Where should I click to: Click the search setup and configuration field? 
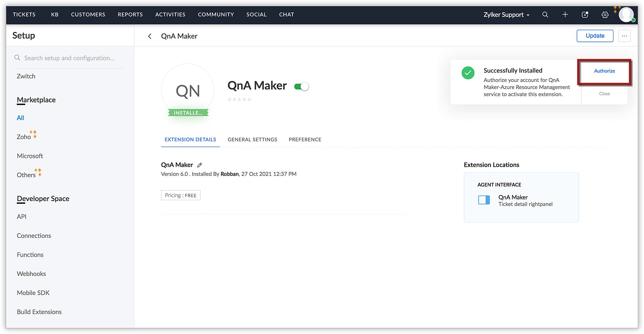coord(69,58)
